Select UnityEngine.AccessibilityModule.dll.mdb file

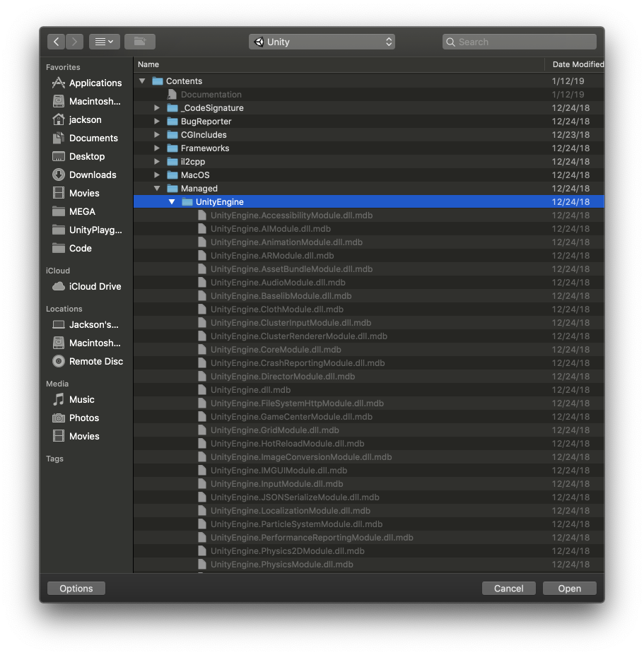369,215
